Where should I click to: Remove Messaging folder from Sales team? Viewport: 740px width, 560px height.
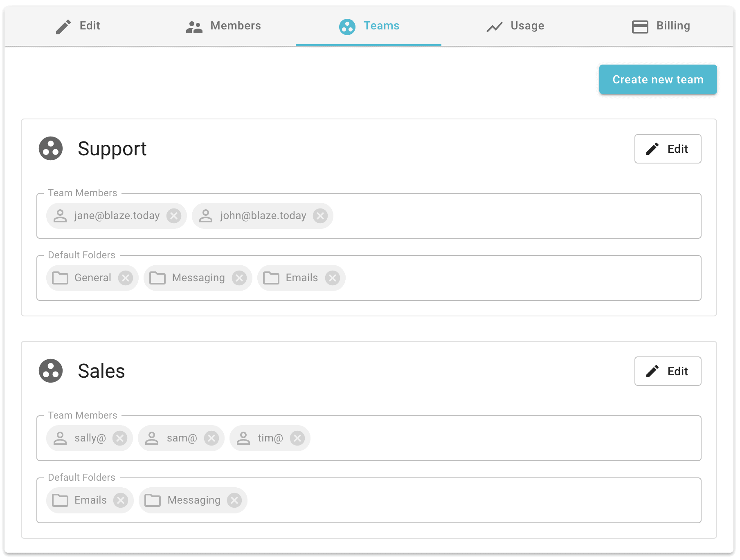click(x=234, y=500)
